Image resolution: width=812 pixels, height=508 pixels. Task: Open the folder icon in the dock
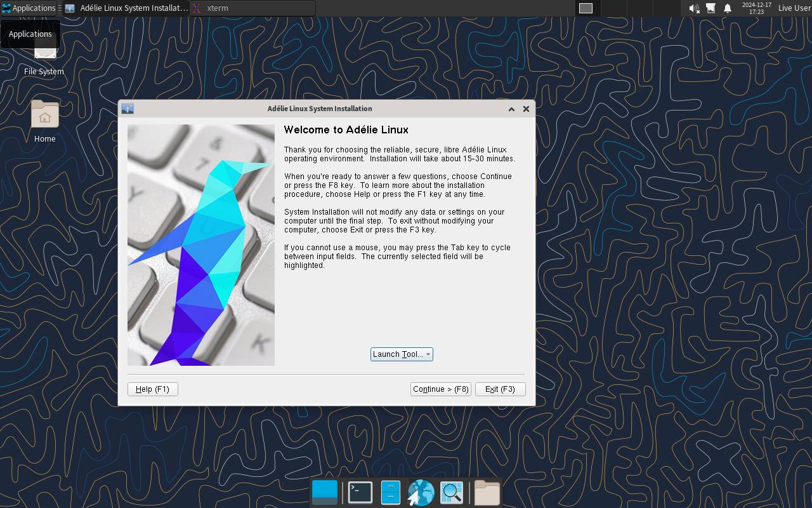click(x=487, y=493)
